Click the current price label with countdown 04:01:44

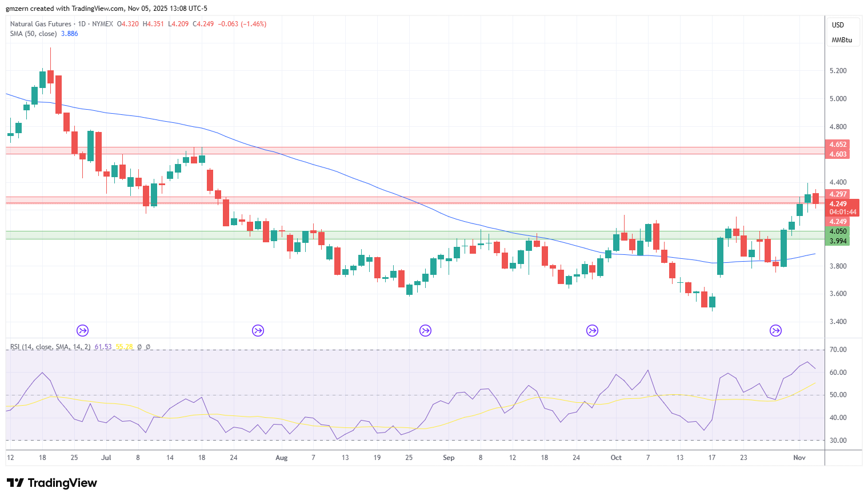(843, 208)
